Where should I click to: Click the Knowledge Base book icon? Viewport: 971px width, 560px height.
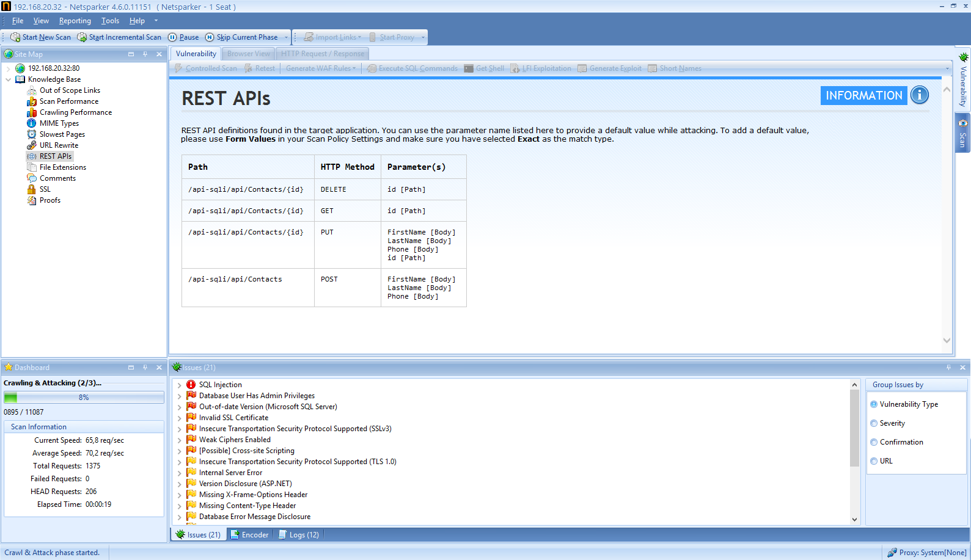point(20,79)
